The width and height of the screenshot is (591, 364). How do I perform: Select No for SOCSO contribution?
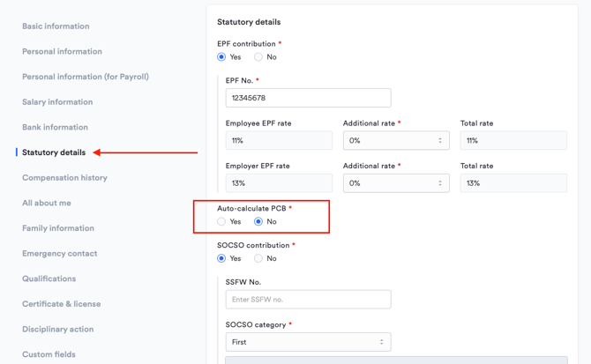click(x=258, y=259)
